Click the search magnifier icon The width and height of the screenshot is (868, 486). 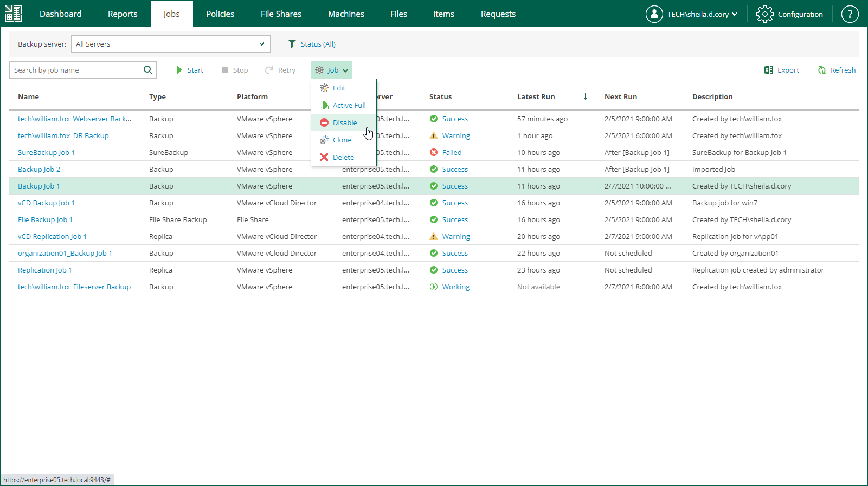point(147,70)
